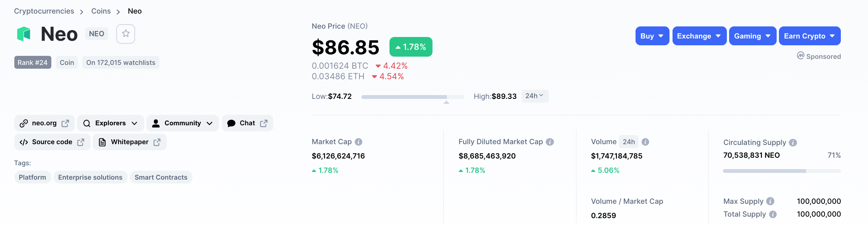
Task: Visit the neo.org website link
Action: click(45, 123)
